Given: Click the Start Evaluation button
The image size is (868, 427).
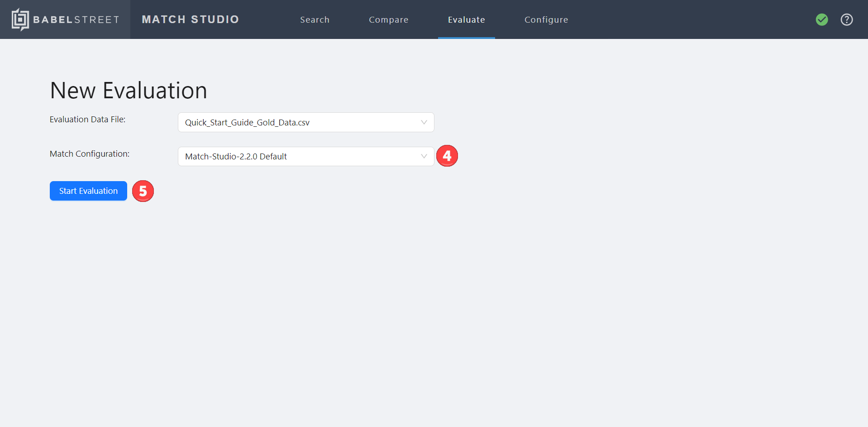Looking at the screenshot, I should pos(88,191).
